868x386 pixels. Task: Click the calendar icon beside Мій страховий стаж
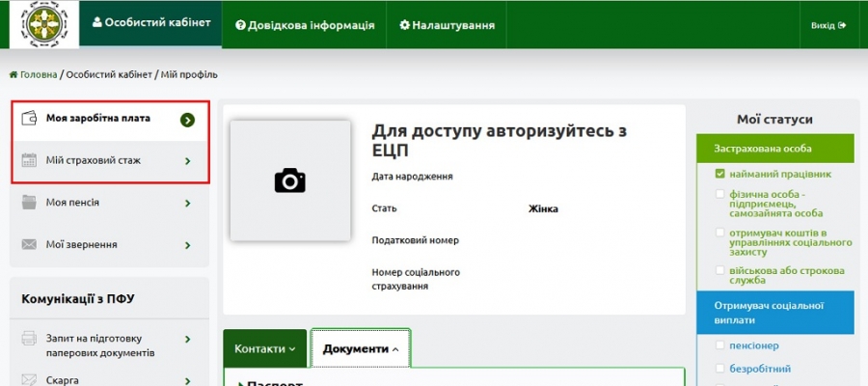29,160
